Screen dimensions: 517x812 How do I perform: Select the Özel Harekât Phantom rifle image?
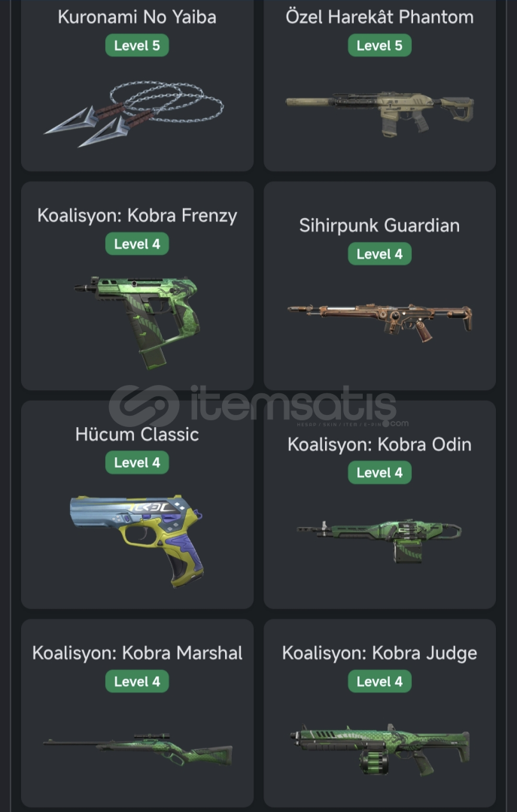379,114
